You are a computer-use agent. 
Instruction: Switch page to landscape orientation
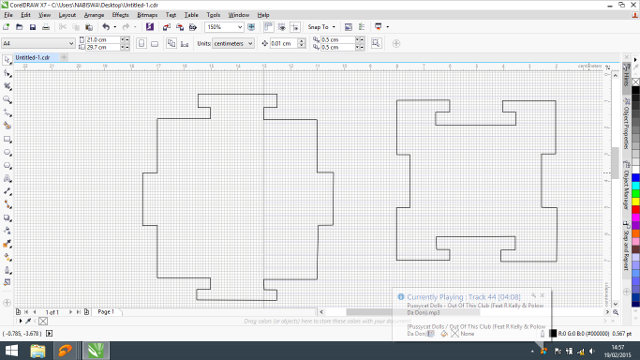(x=154, y=43)
